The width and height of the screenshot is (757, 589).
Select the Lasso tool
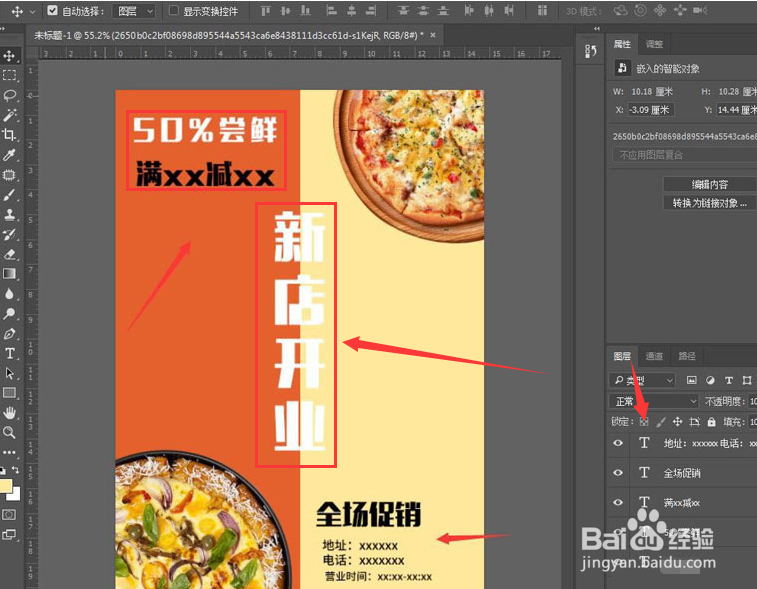pyautogui.click(x=9, y=95)
